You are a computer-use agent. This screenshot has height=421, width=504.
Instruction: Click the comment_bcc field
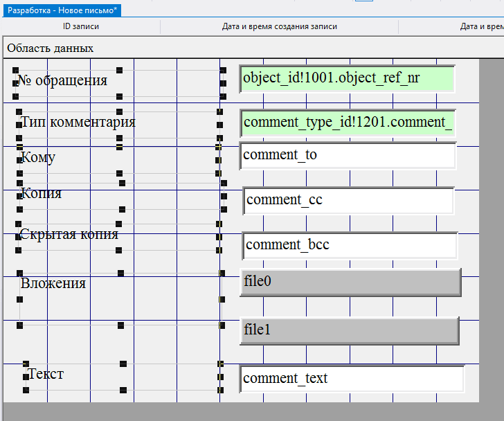pos(350,245)
